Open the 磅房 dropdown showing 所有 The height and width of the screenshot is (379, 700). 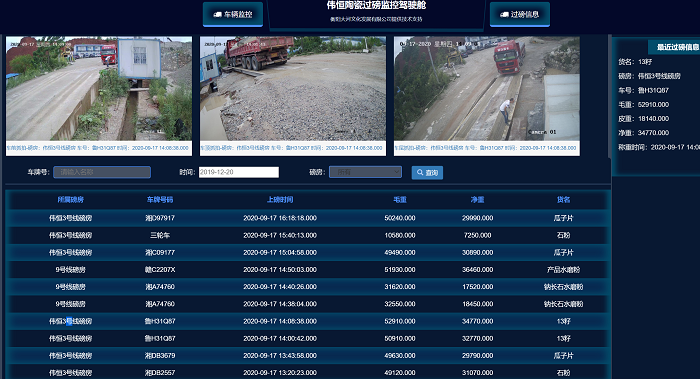point(365,172)
